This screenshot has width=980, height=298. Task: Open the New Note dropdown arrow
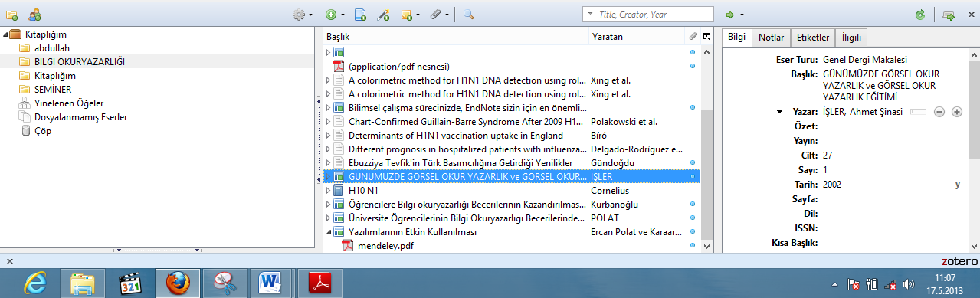click(418, 15)
